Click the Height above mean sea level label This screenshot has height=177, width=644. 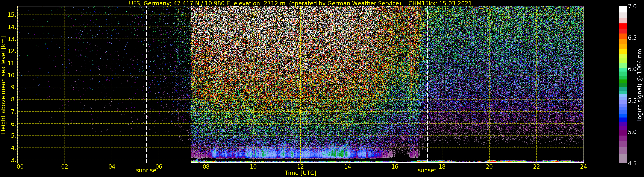3,85
